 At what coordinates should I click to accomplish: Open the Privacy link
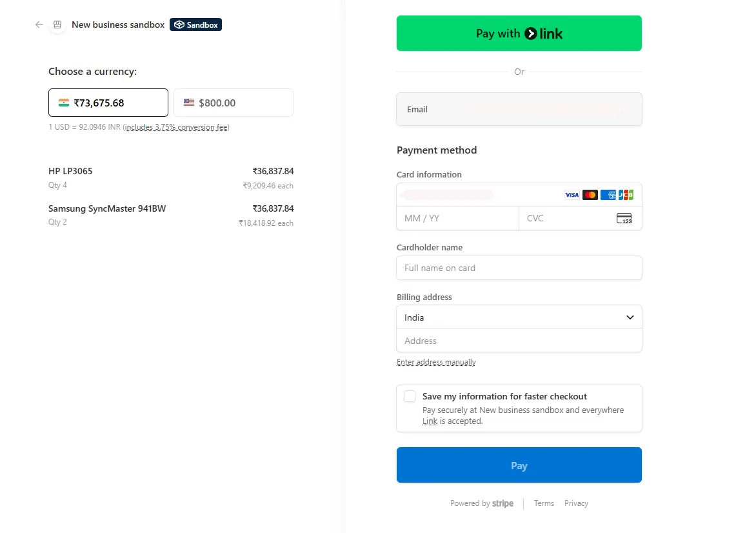[576, 503]
